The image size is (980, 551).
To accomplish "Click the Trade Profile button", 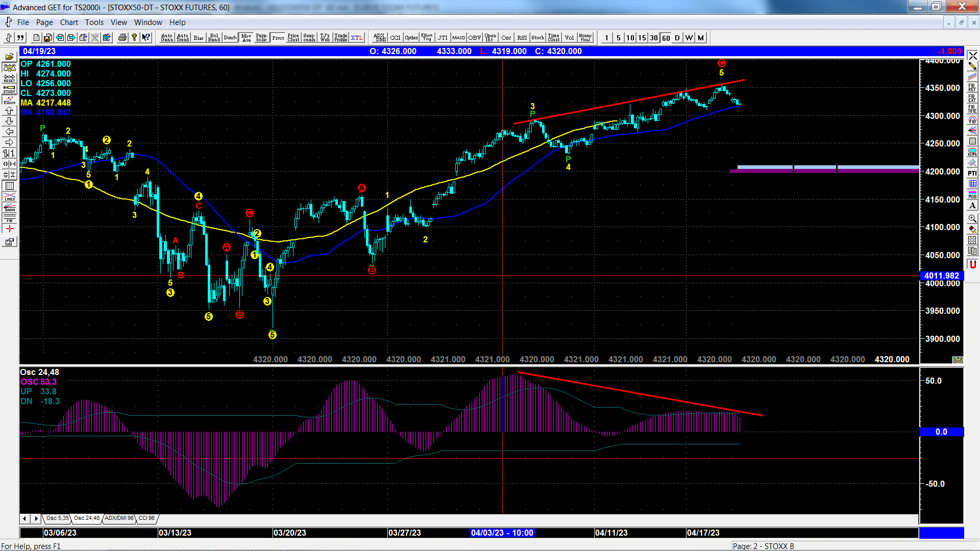I will tap(341, 38).
